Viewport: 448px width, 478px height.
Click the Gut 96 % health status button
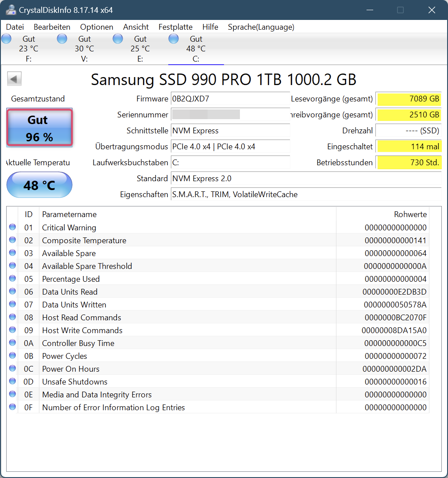pos(39,128)
